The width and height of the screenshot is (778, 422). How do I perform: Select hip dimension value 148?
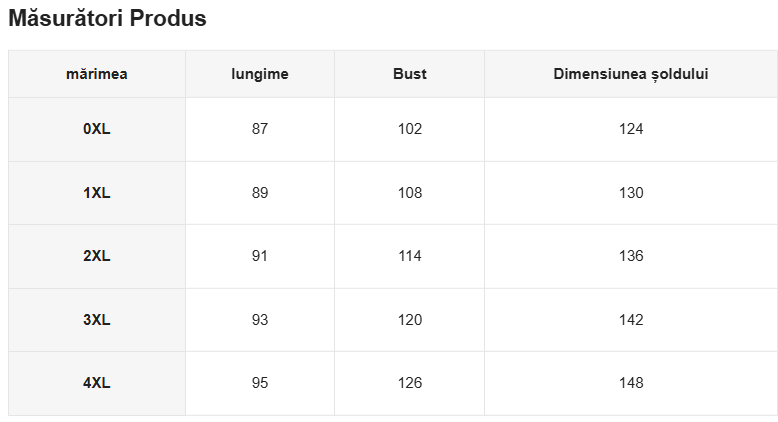click(631, 383)
